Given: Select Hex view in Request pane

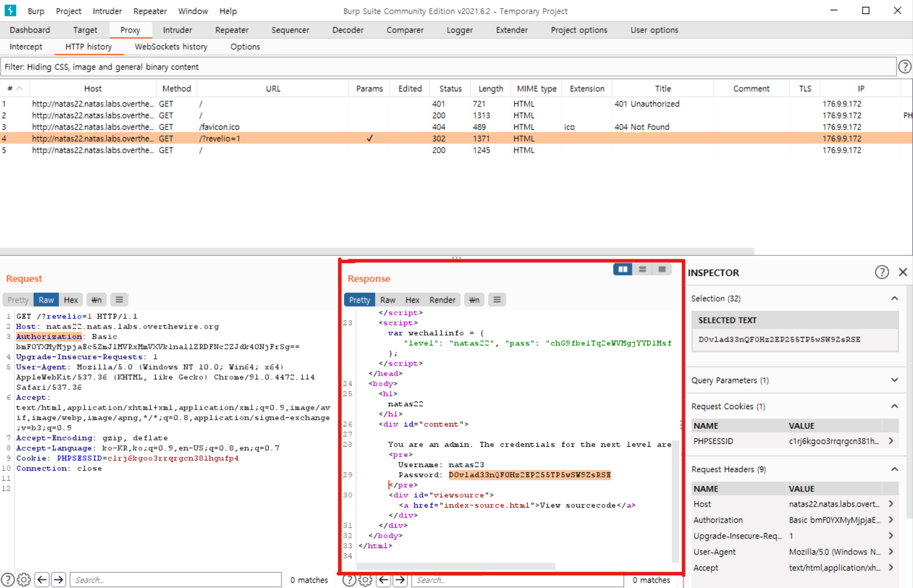Looking at the screenshot, I should point(71,300).
